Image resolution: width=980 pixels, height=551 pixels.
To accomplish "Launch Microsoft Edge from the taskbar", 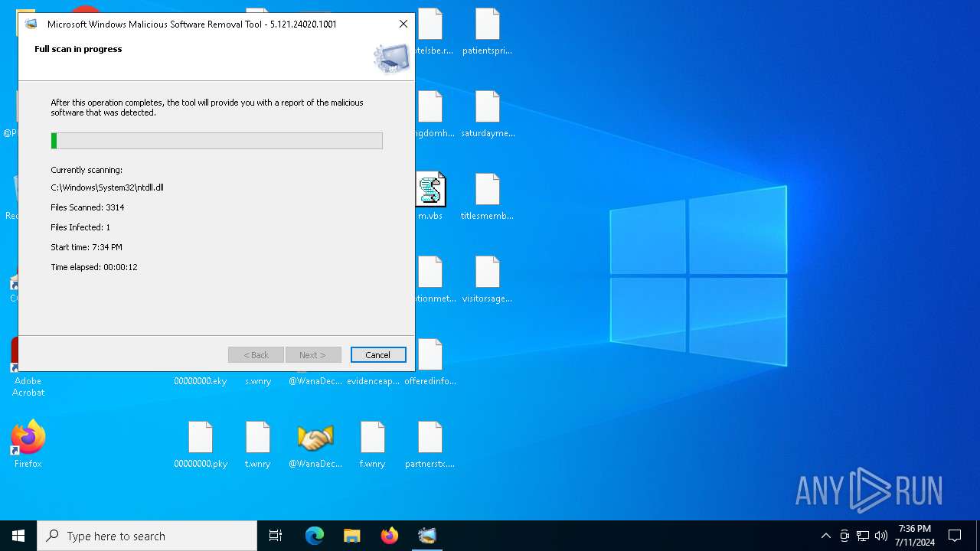I will tap(315, 536).
